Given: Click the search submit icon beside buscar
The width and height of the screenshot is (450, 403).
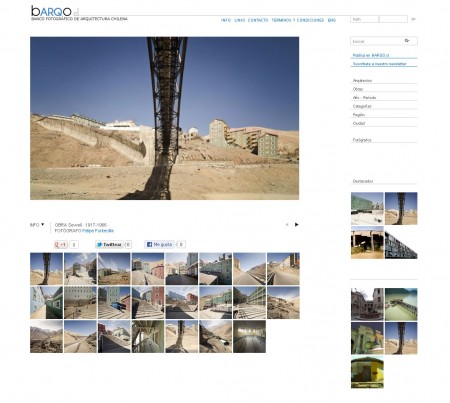Looking at the screenshot, I should 407,41.
